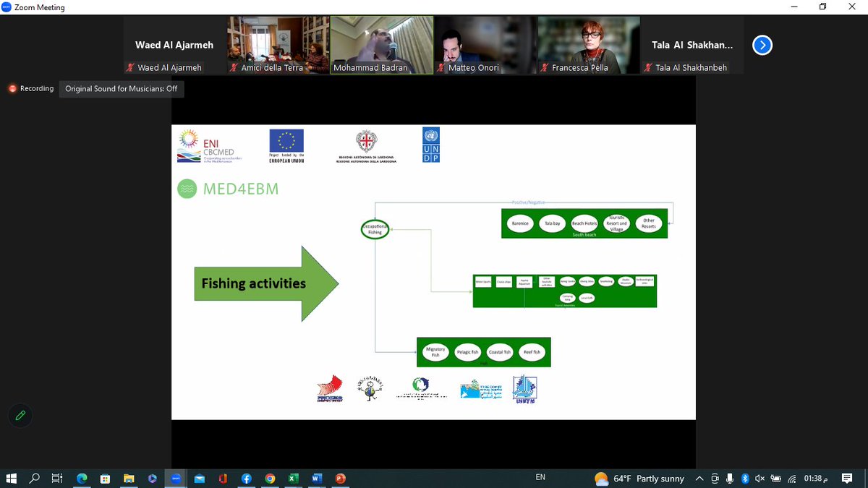This screenshot has width=868, height=488.
Task: Open Google Chrome from taskbar
Action: [x=270, y=478]
